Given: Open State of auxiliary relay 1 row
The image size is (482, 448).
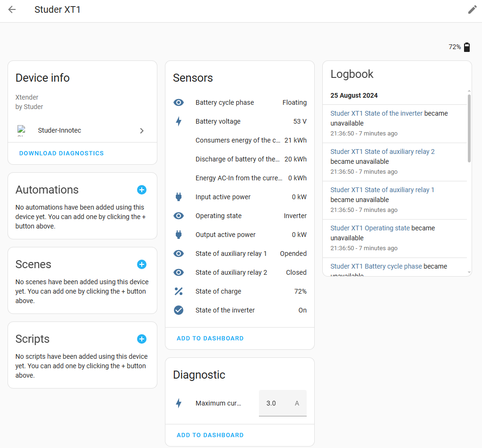Looking at the screenshot, I should pos(240,254).
